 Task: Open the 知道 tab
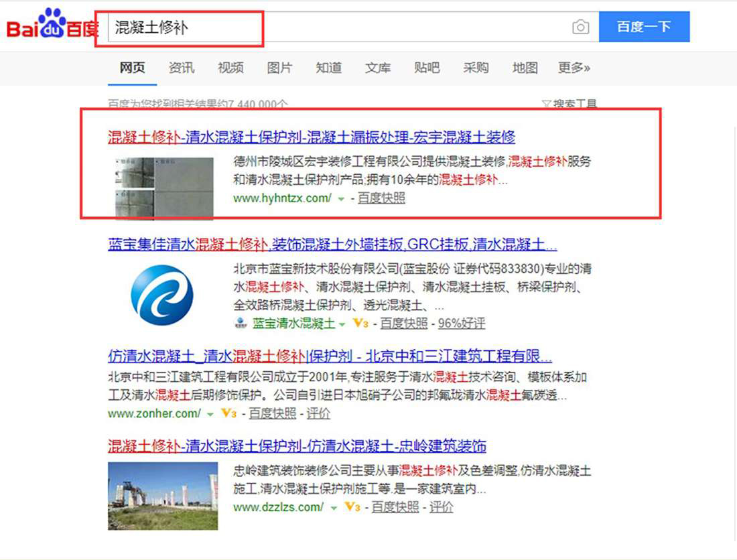tap(328, 68)
